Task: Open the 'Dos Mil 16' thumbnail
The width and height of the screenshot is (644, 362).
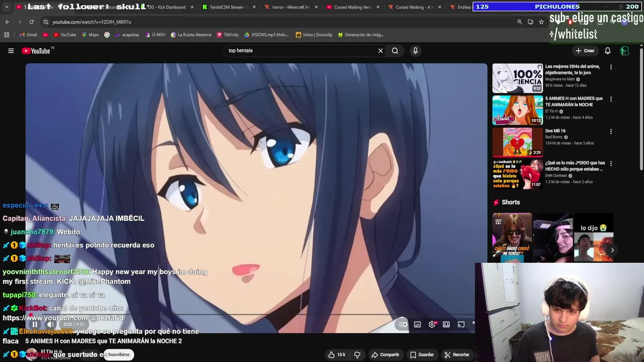Action: [517, 142]
